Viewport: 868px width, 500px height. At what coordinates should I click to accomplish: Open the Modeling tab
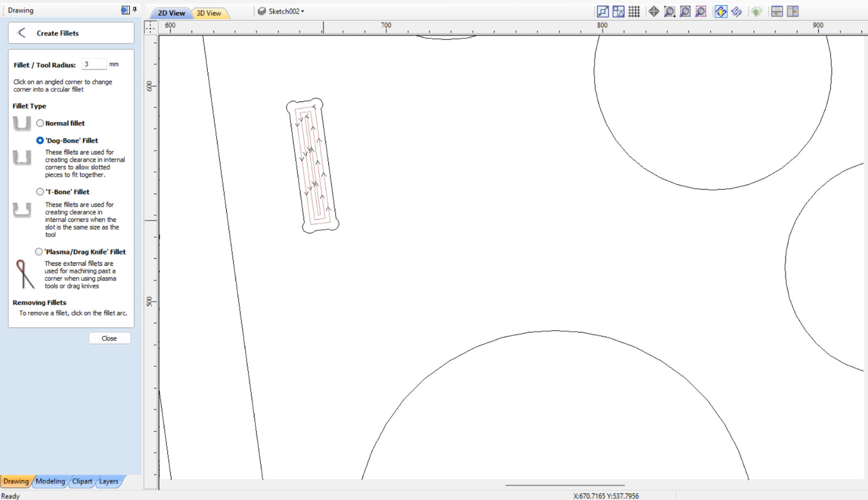(x=50, y=481)
